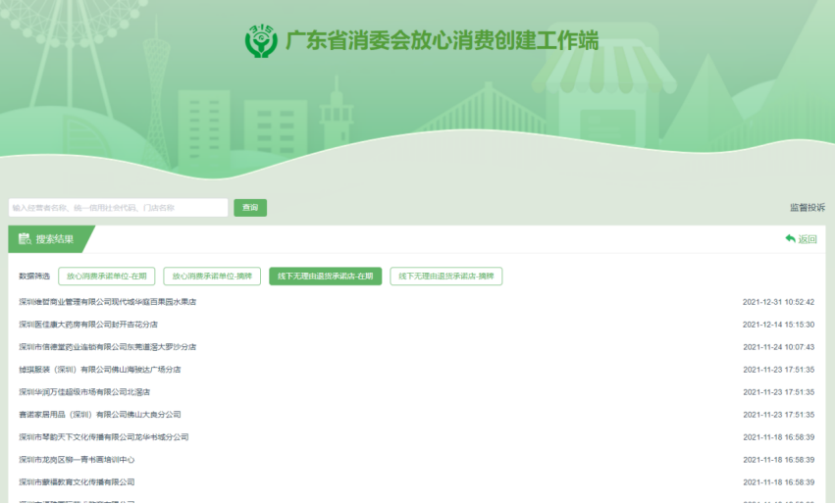Select filter 放心消费承诺单位-在期
The height and width of the screenshot is (504, 835).
[x=106, y=277]
